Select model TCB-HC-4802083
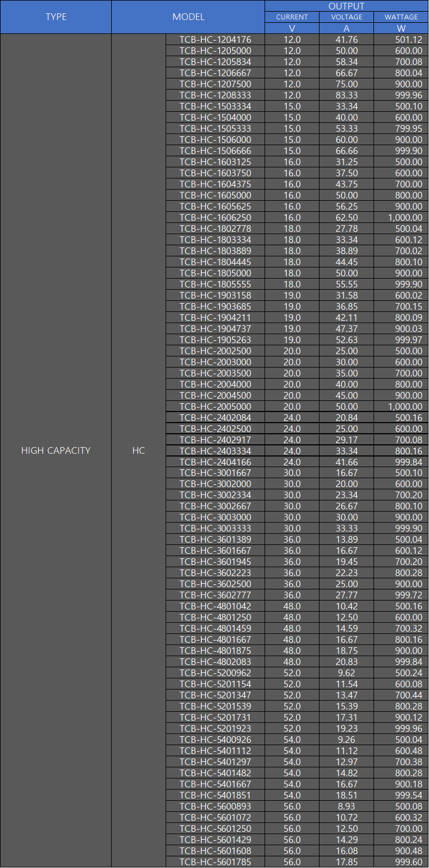This screenshot has width=429, height=868. click(215, 662)
